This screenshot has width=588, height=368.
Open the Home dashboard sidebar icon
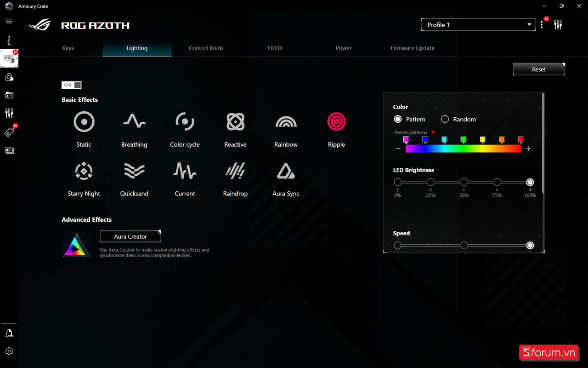[9, 40]
